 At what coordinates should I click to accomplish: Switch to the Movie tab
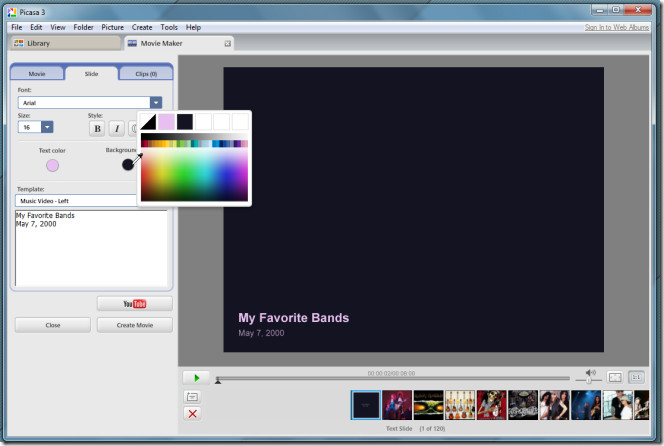click(37, 74)
